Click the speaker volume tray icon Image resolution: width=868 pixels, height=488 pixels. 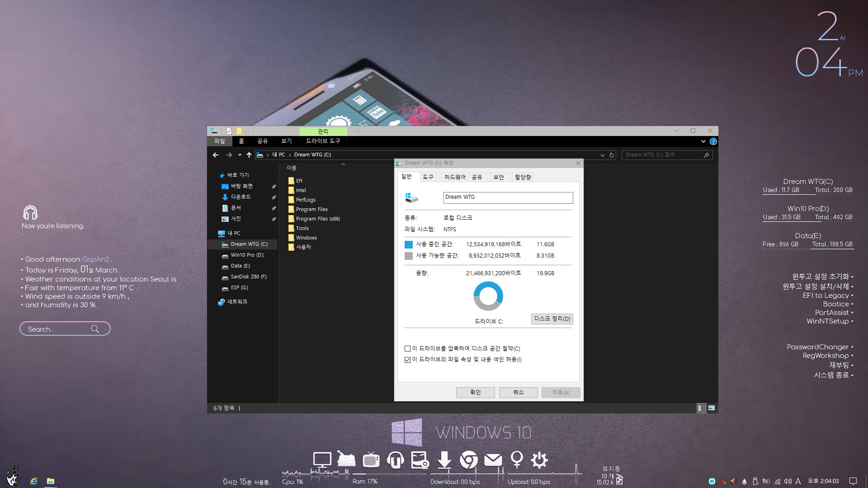788,481
